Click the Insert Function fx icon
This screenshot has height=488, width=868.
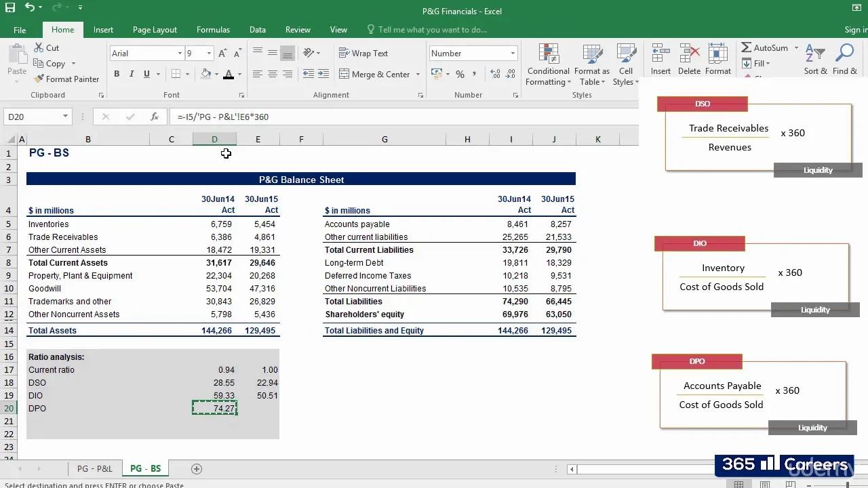(155, 117)
